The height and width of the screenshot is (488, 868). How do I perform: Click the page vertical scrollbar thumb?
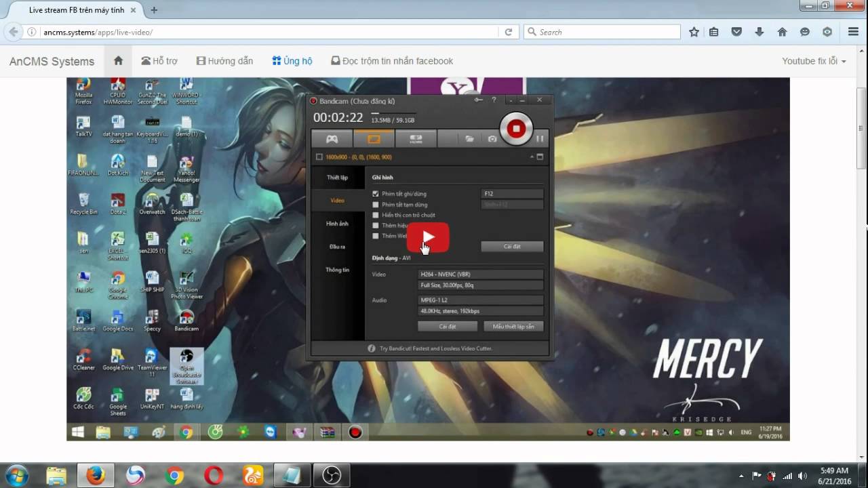coord(861,128)
